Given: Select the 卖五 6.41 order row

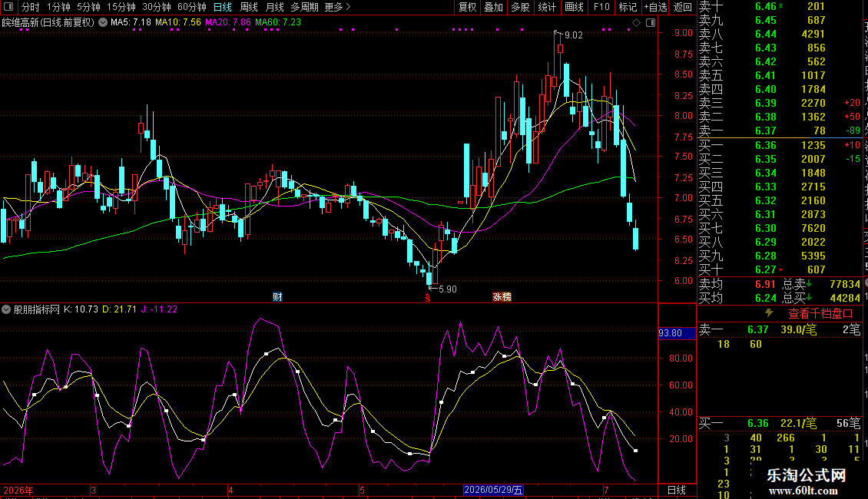Looking at the screenshot, I should click(x=780, y=75).
